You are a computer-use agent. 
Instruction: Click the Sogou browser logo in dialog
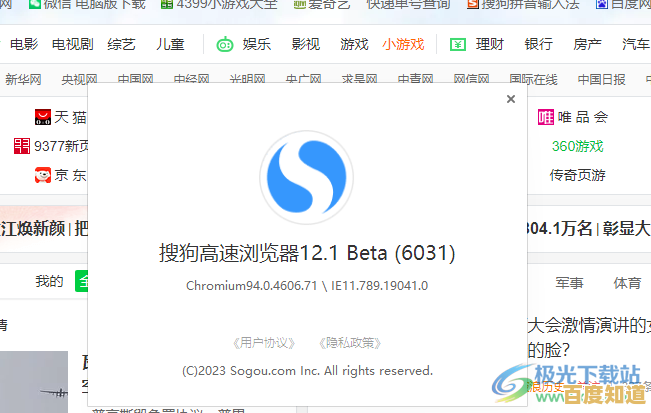(x=306, y=177)
